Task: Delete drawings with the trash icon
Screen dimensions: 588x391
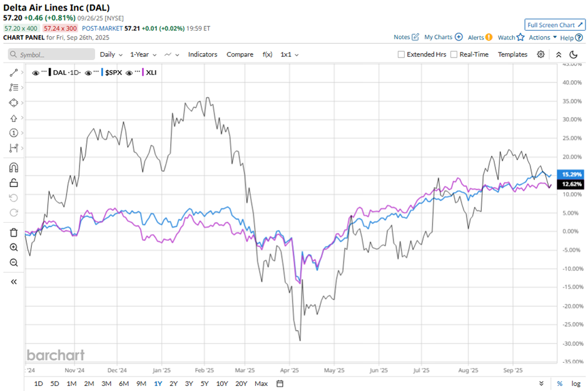Action: 14,233
